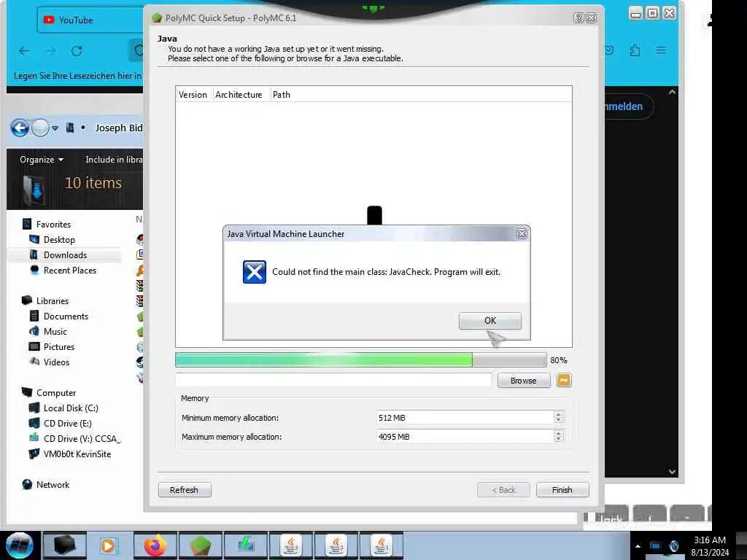Open Local Disk (C:) in sidebar
Screen dimensions: 747x560
point(71,408)
